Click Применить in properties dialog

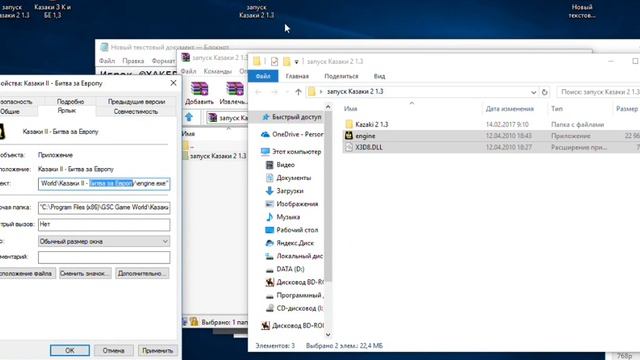(158, 351)
